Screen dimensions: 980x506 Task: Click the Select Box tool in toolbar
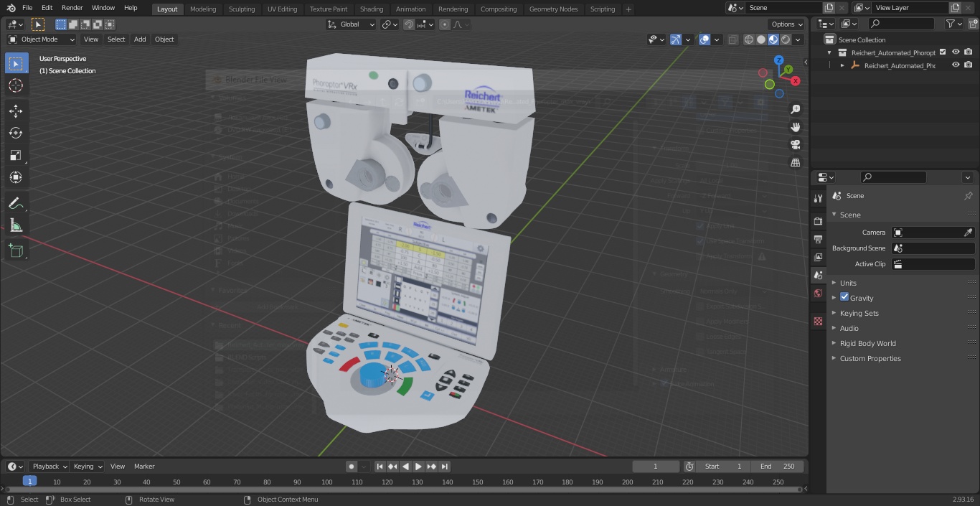click(16, 64)
